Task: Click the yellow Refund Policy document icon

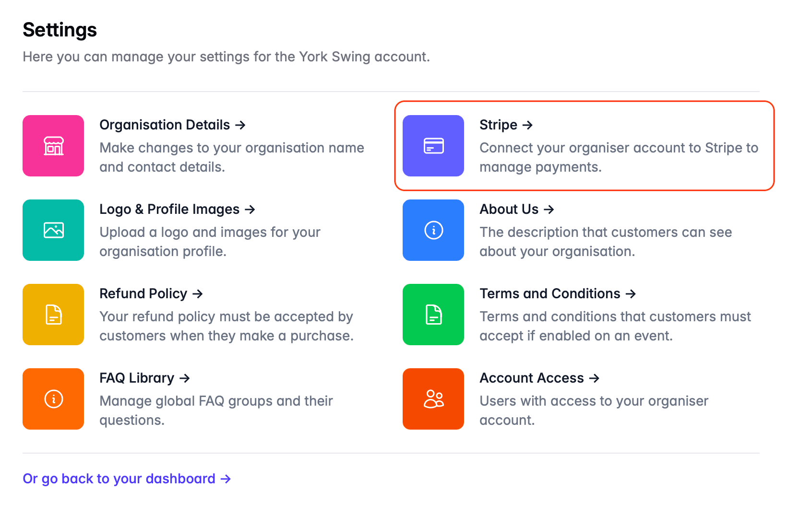Action: (53, 315)
